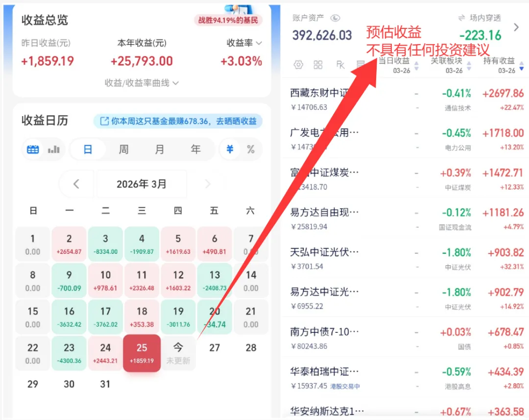Click the list view icon near 当日收益
This screenshot has height=420, width=529.
[x=361, y=64]
